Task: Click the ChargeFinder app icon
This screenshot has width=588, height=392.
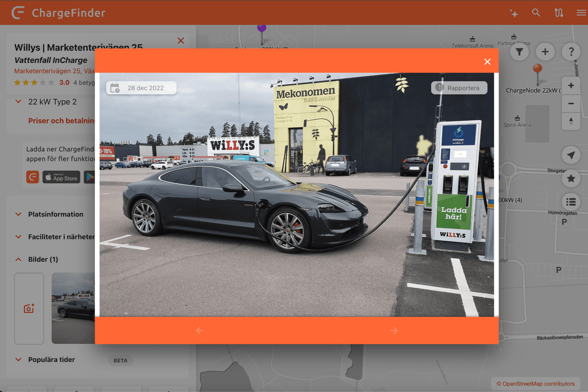Action: [33, 177]
